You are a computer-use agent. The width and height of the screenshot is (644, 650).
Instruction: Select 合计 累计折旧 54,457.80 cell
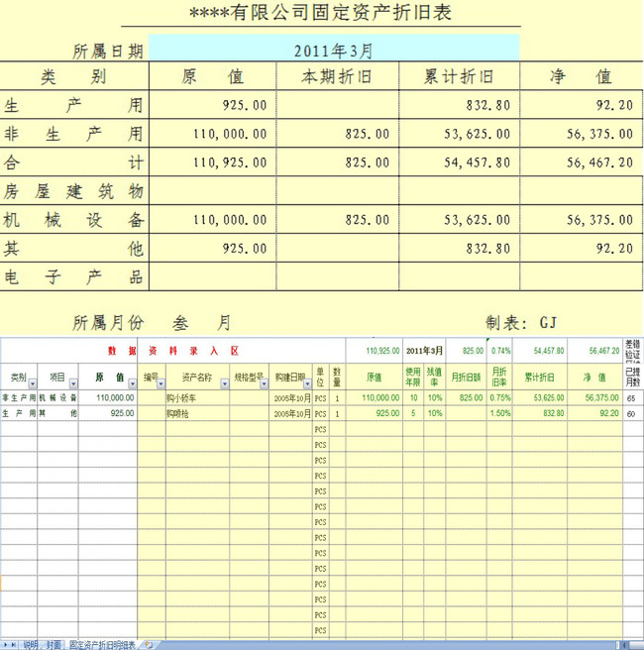459,162
